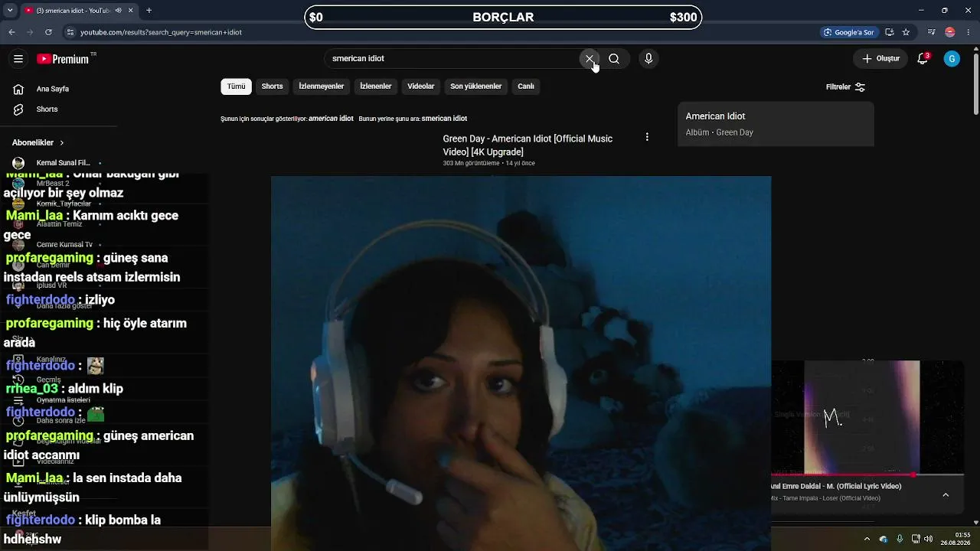Select the İzlenenler filter chip
This screenshot has width=980, height=551.
coord(376,86)
